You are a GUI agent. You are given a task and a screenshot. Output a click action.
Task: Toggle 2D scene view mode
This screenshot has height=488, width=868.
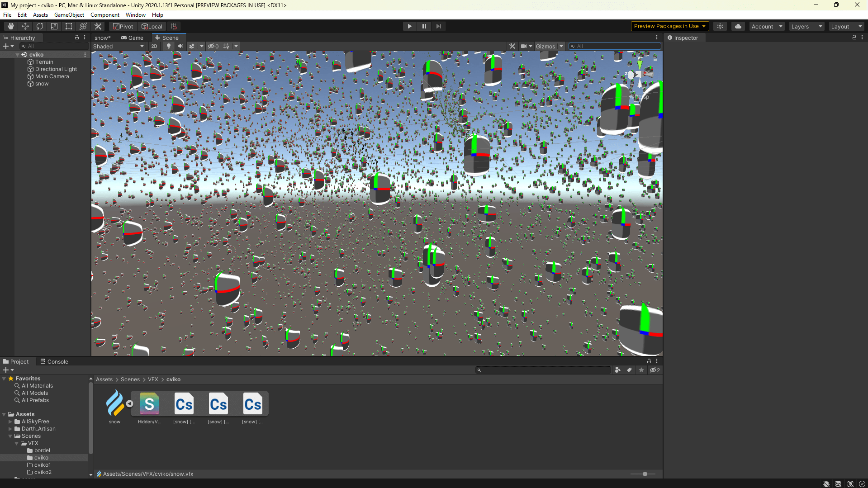[154, 46]
